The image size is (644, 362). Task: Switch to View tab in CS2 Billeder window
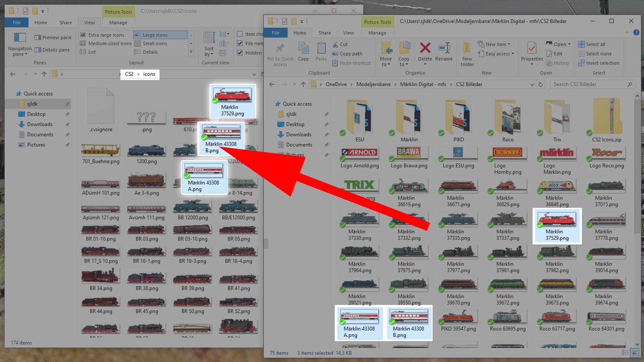click(x=348, y=33)
